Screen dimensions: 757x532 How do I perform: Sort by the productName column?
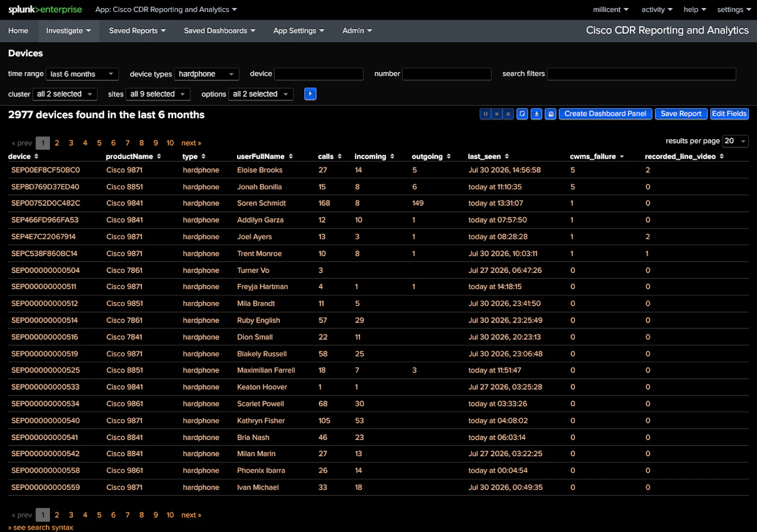click(133, 156)
